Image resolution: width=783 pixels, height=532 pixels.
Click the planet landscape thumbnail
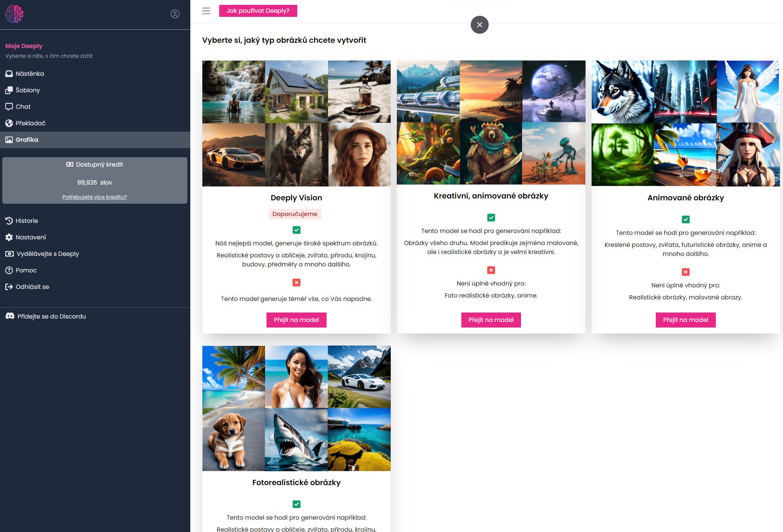point(554,91)
